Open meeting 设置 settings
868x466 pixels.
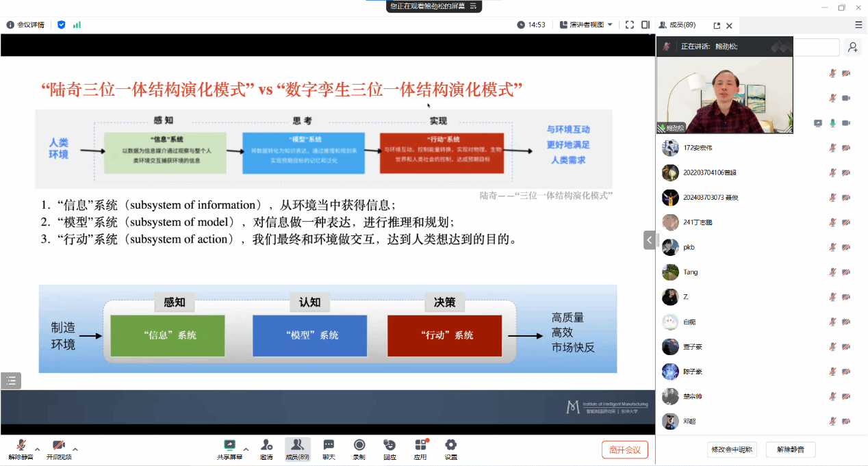(x=450, y=449)
